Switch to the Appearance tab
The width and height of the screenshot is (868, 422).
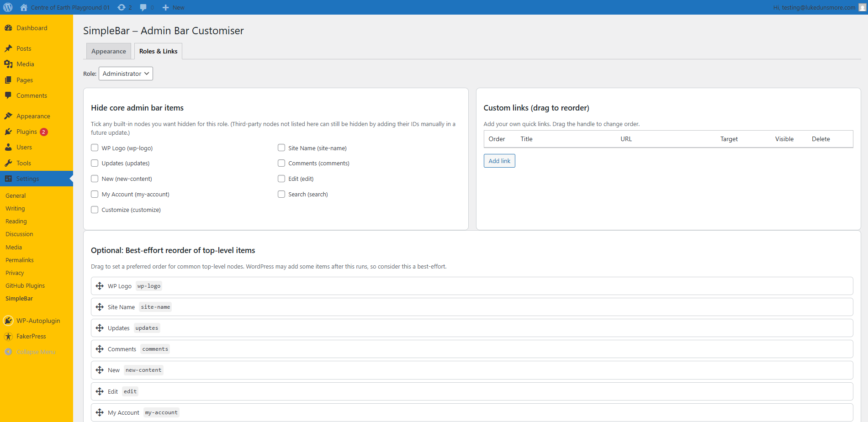108,51
